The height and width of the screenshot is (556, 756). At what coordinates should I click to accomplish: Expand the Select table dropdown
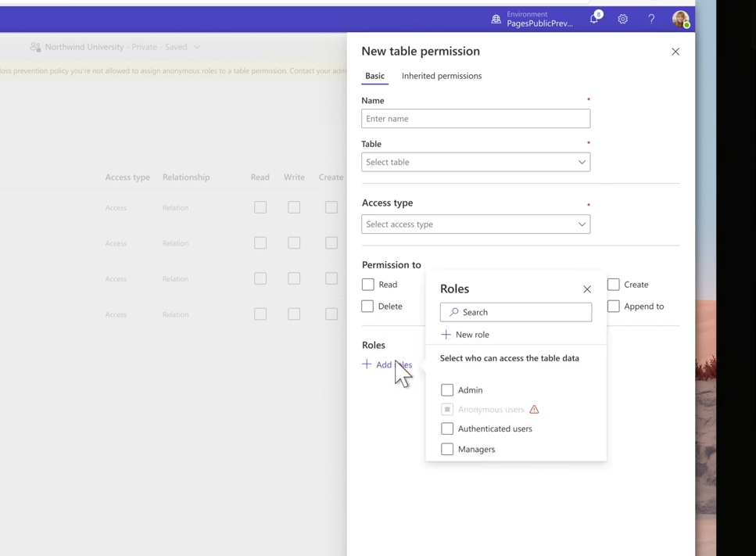coord(476,162)
